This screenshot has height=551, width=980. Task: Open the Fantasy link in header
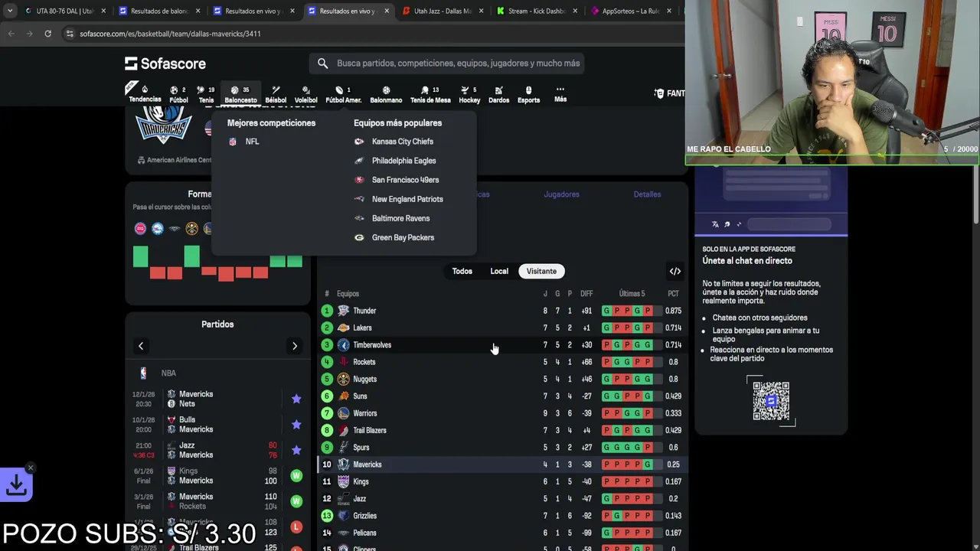click(x=669, y=93)
